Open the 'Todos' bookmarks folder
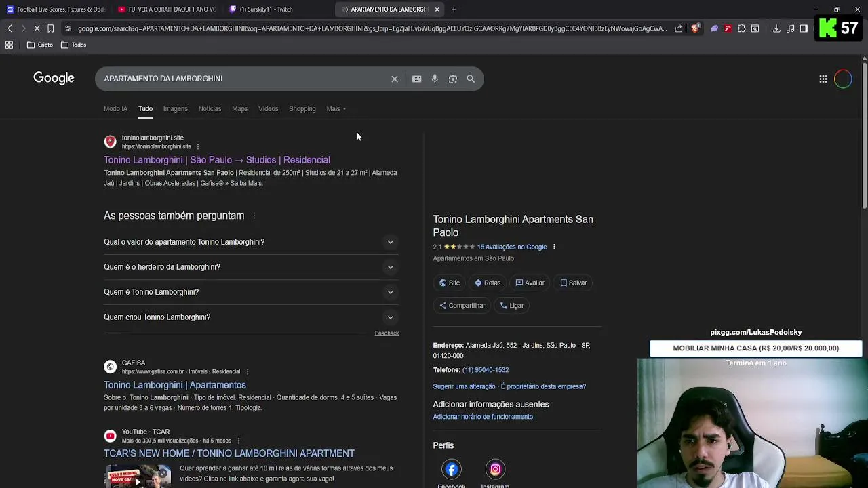868x488 pixels. [73, 45]
